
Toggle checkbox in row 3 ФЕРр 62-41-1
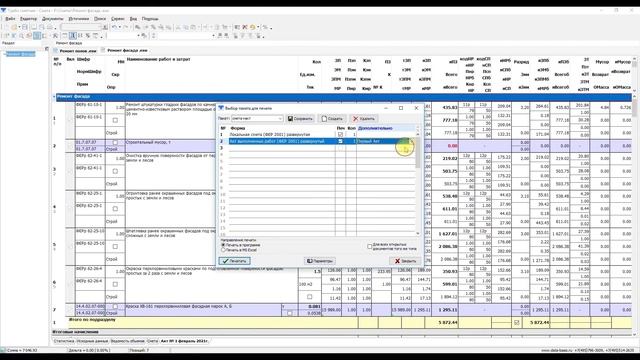[x=115, y=171]
